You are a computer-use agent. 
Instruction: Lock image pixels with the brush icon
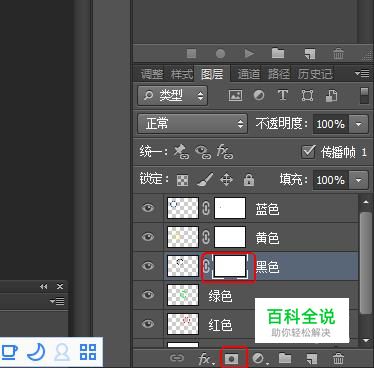[x=205, y=180]
